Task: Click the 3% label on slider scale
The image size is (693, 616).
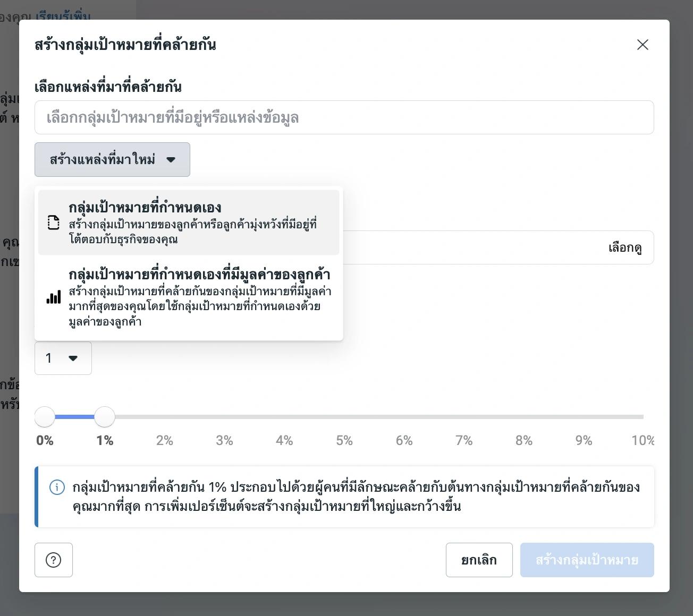Action: tap(224, 440)
